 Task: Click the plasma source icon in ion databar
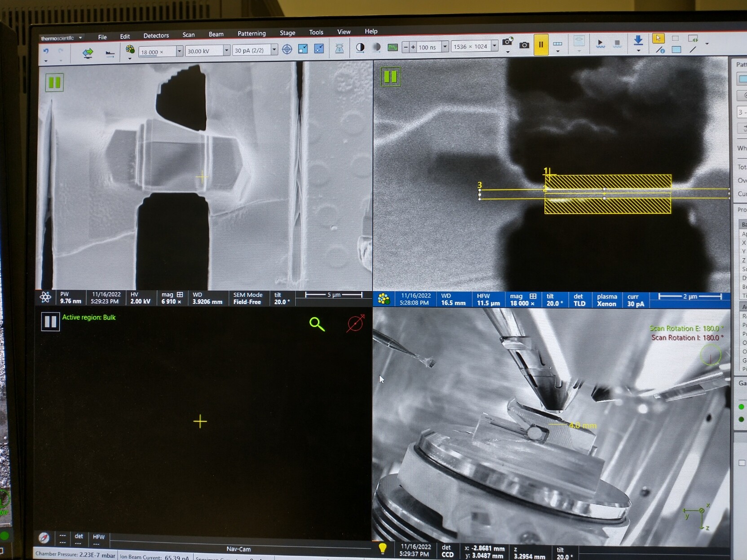coord(383,299)
